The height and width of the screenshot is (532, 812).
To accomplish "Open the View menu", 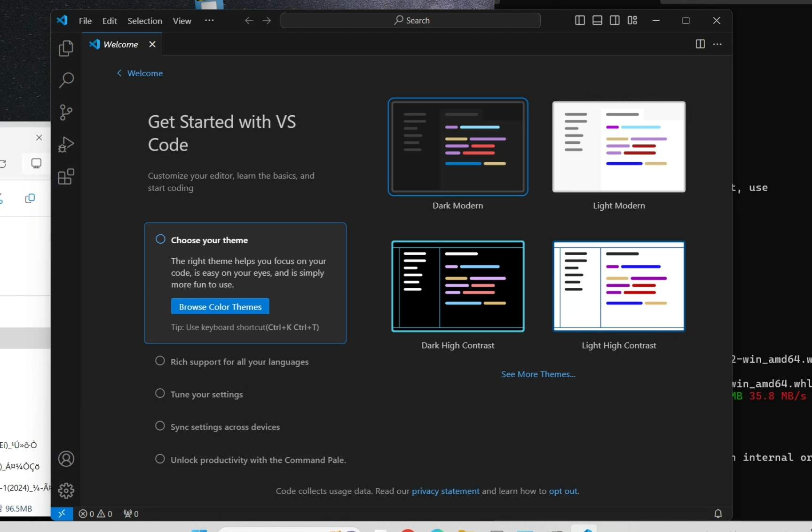I will point(182,21).
